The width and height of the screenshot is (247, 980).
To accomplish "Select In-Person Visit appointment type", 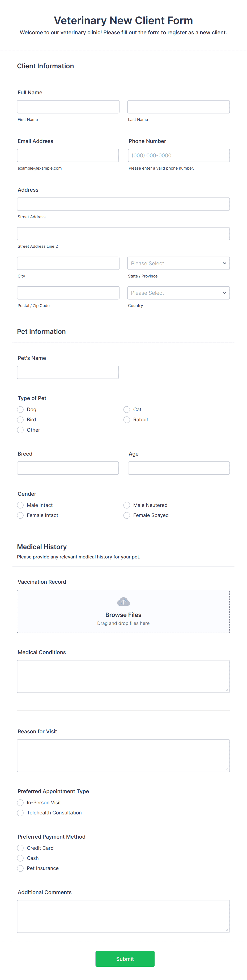I will click(20, 802).
